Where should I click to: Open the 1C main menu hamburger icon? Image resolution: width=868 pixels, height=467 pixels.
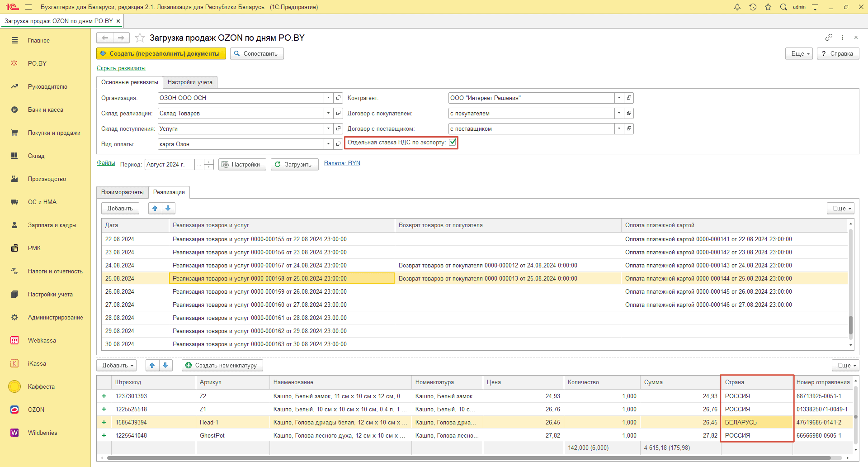pos(28,7)
